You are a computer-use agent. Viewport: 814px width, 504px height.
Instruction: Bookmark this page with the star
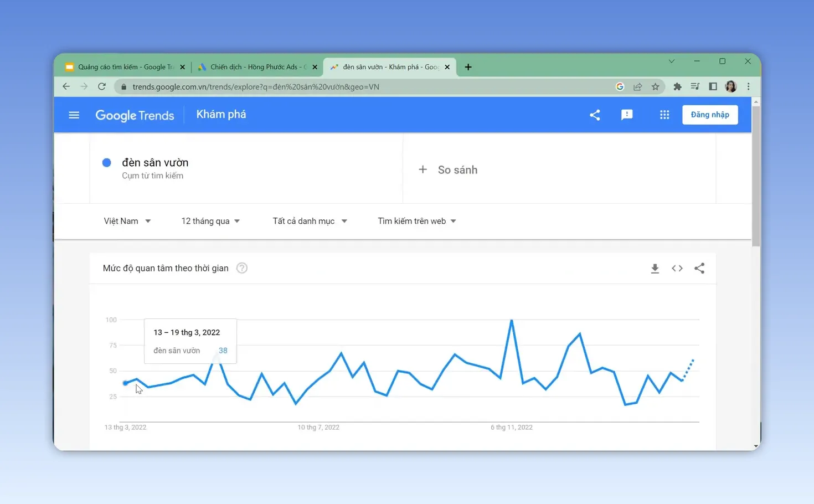(656, 86)
